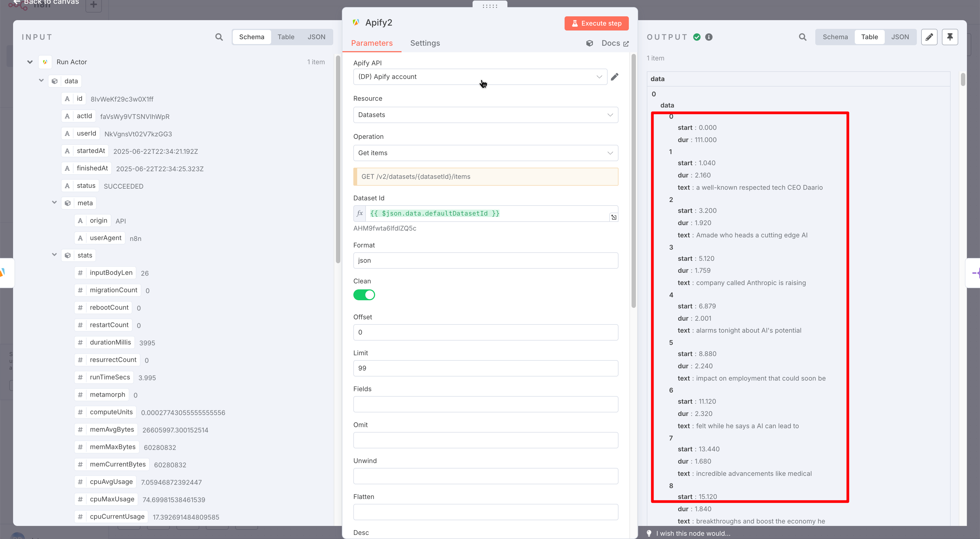The height and width of the screenshot is (539, 980).
Task: Click the output panel search icon
Action: tap(802, 37)
